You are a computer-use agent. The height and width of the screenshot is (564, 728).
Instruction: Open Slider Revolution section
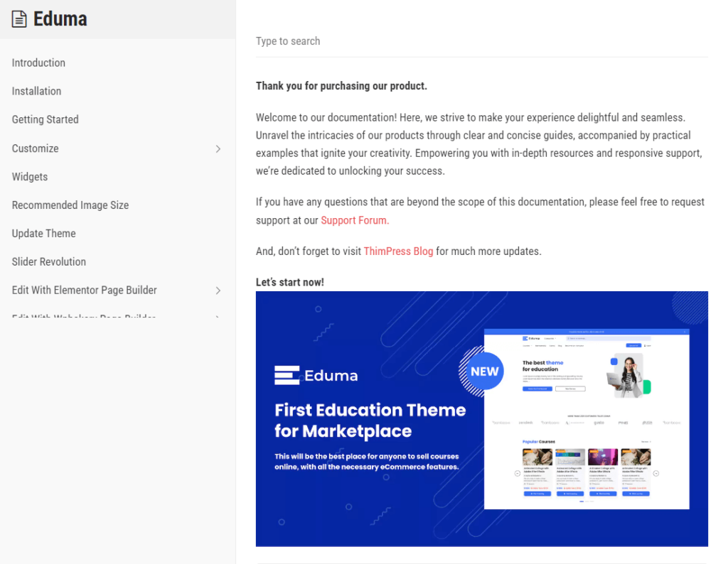pyautogui.click(x=49, y=261)
